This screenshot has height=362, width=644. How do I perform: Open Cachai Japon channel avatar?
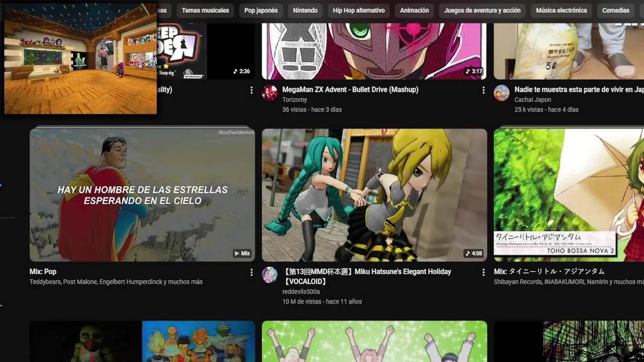pos(502,93)
